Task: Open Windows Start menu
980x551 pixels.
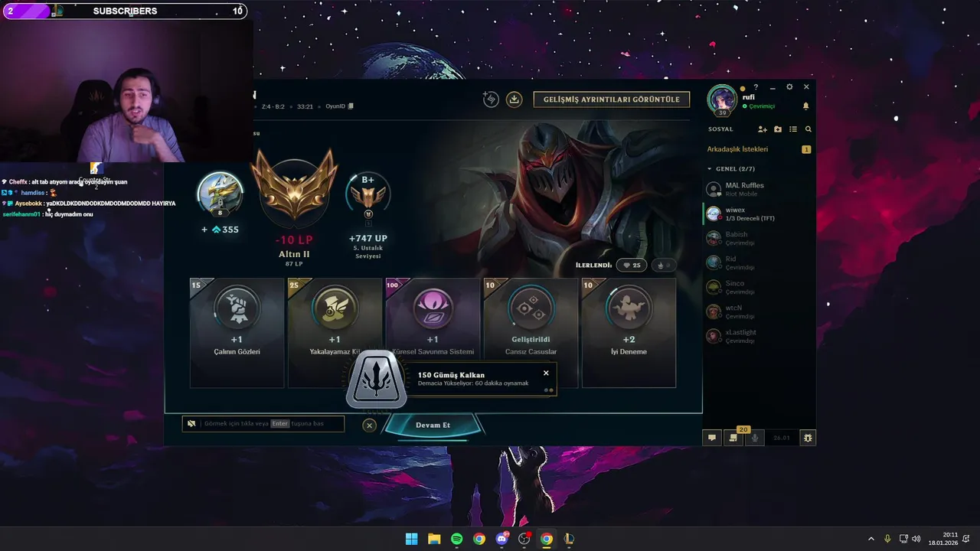Action: pyautogui.click(x=412, y=539)
